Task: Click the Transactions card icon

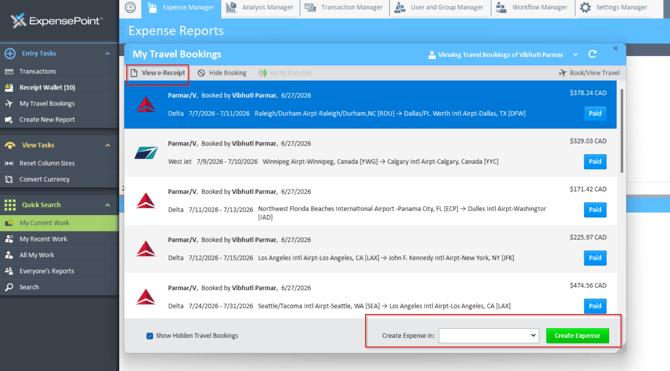Action: click(9, 71)
